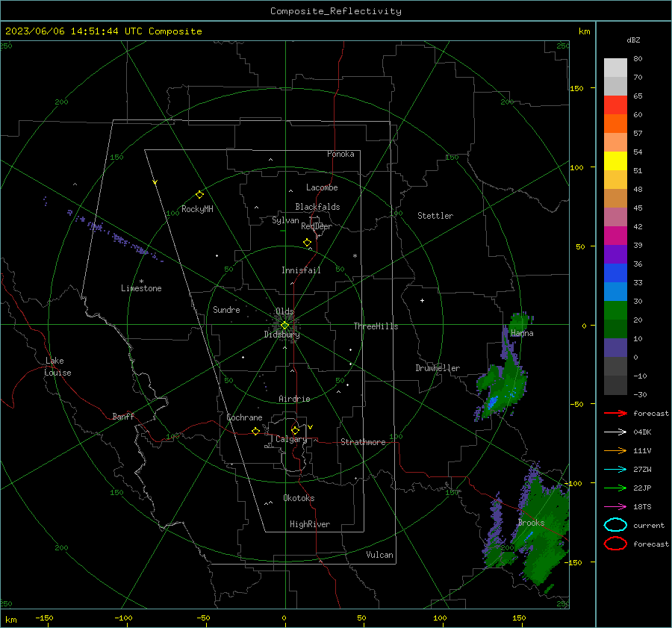The width and height of the screenshot is (672, 628).
Task: Click the yellow diamond marker at RockyMH
Action: coord(199,195)
